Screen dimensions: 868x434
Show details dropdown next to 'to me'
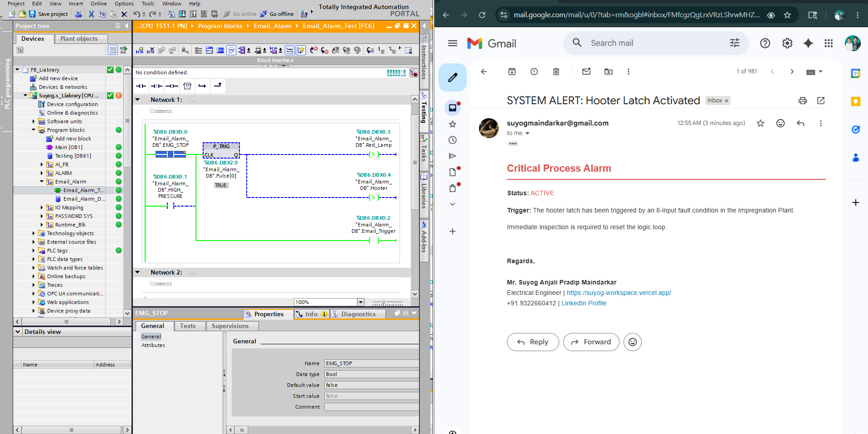pyautogui.click(x=527, y=133)
